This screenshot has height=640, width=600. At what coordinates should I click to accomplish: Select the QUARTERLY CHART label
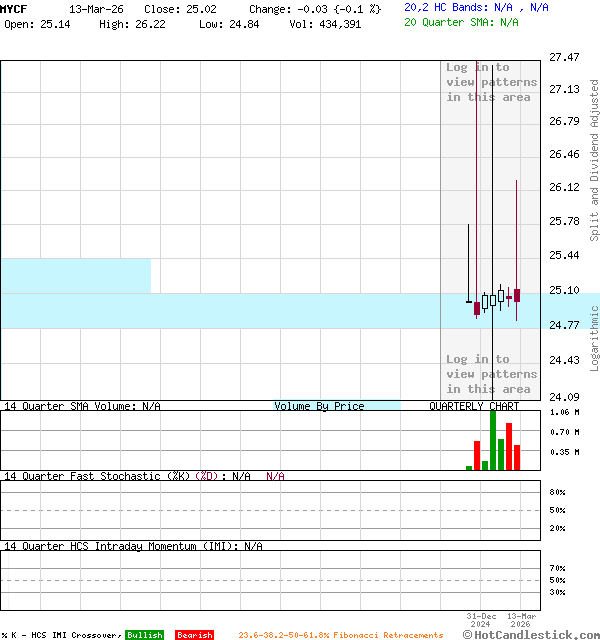point(474,406)
